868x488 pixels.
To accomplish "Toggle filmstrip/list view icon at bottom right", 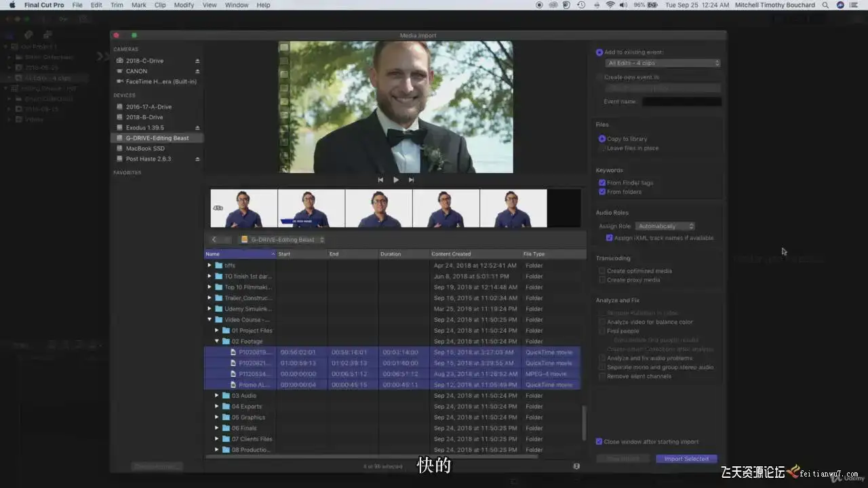I will 576,466.
